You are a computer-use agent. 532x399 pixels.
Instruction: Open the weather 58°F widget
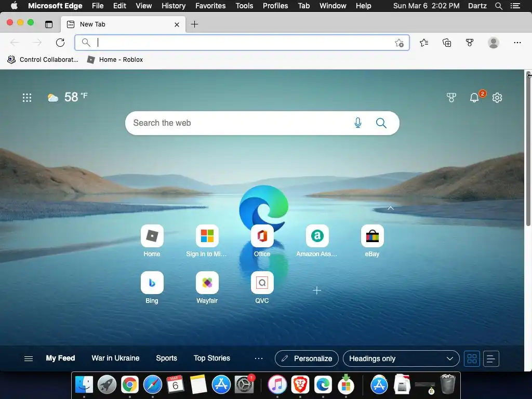(x=68, y=97)
